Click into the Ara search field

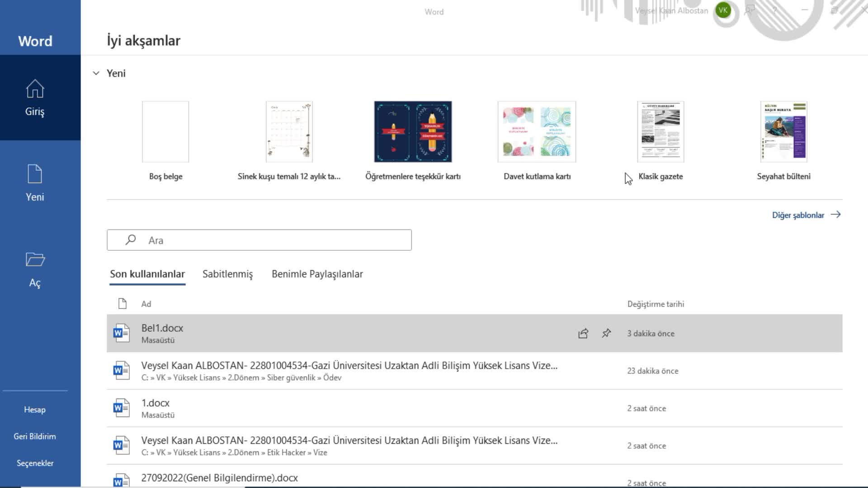coord(259,240)
